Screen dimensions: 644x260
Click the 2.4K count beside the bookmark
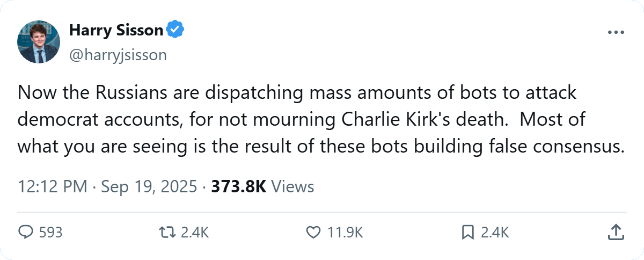494,232
